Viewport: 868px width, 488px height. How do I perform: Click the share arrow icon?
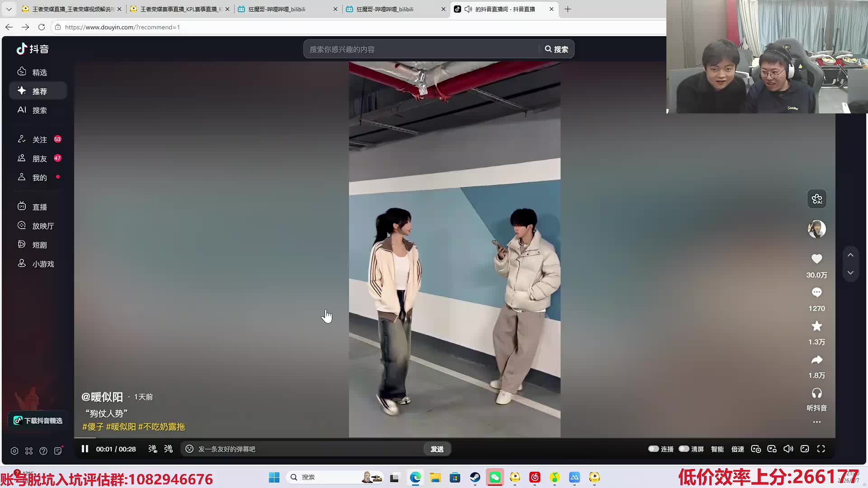[x=816, y=360]
